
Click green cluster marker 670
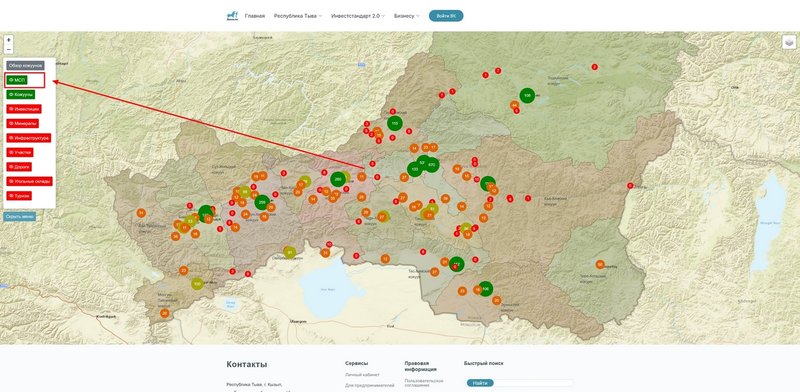tap(432, 164)
